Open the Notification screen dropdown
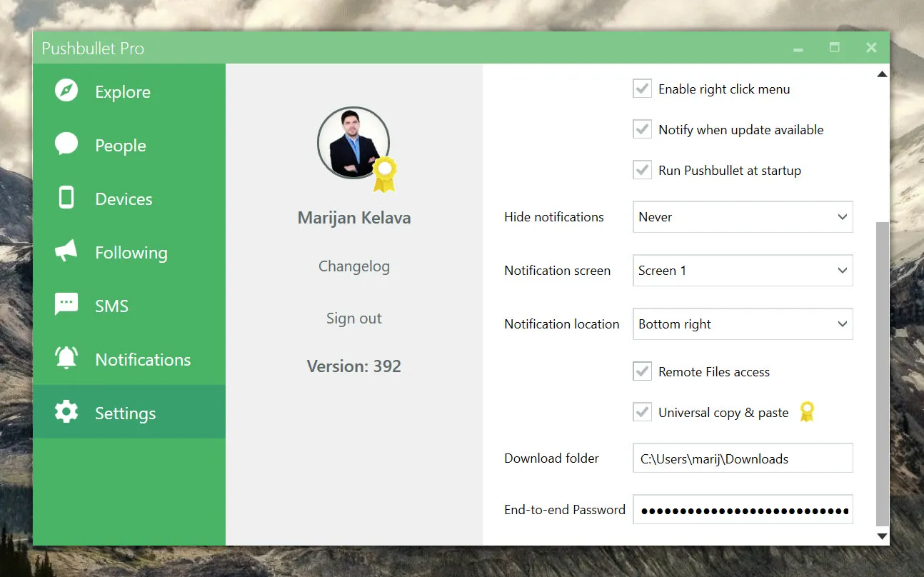924x577 pixels. 743,271
